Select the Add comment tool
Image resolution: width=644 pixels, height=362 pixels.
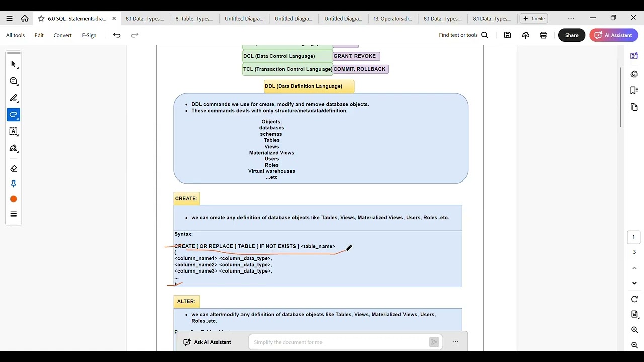tap(14, 81)
